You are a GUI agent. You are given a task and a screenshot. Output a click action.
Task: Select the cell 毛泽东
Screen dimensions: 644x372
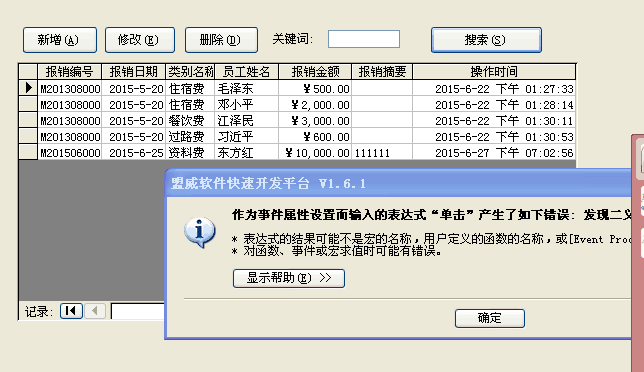click(246, 88)
